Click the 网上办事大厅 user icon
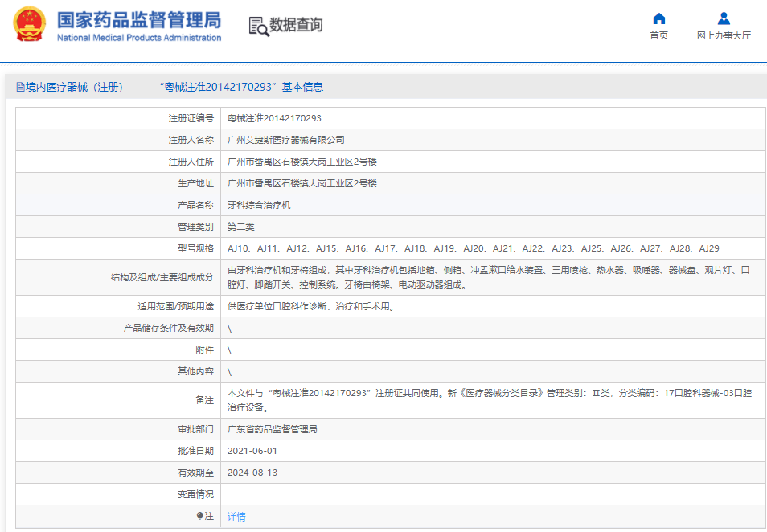The height and width of the screenshot is (532, 767). (724, 18)
